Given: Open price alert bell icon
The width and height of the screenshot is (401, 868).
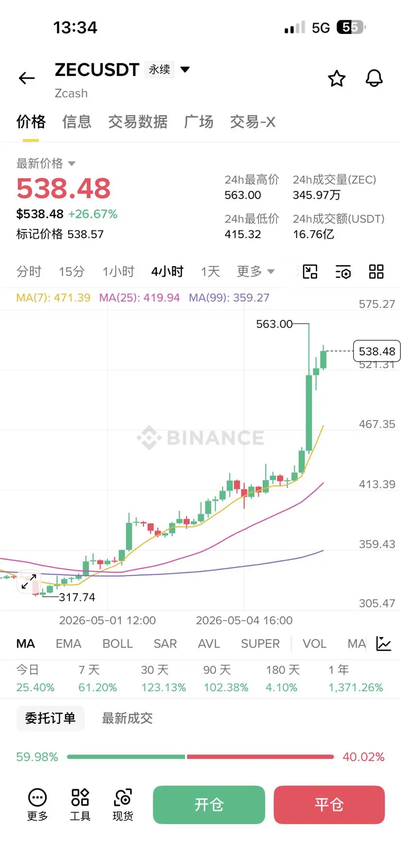Looking at the screenshot, I should tap(374, 78).
